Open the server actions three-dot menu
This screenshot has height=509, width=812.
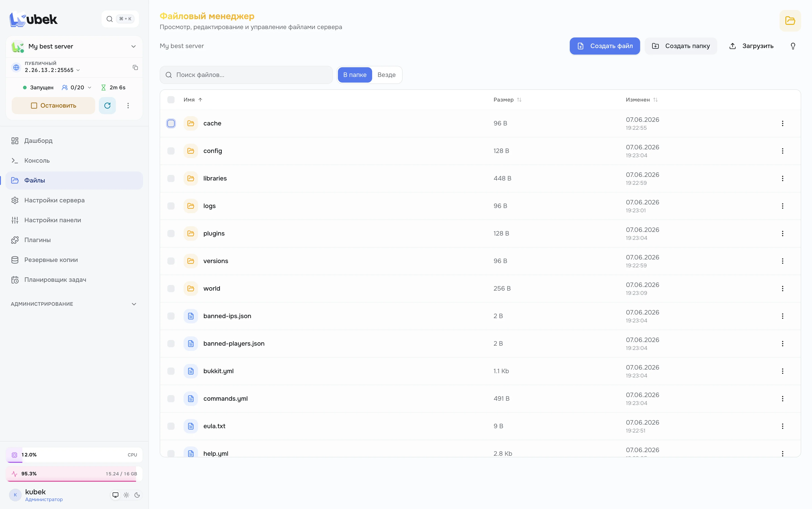(x=128, y=106)
